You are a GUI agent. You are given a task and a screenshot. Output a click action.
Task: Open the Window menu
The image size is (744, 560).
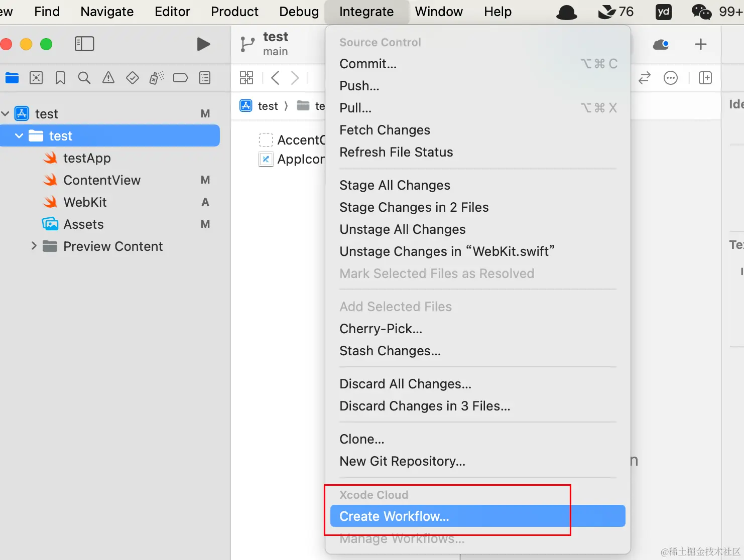coord(439,12)
